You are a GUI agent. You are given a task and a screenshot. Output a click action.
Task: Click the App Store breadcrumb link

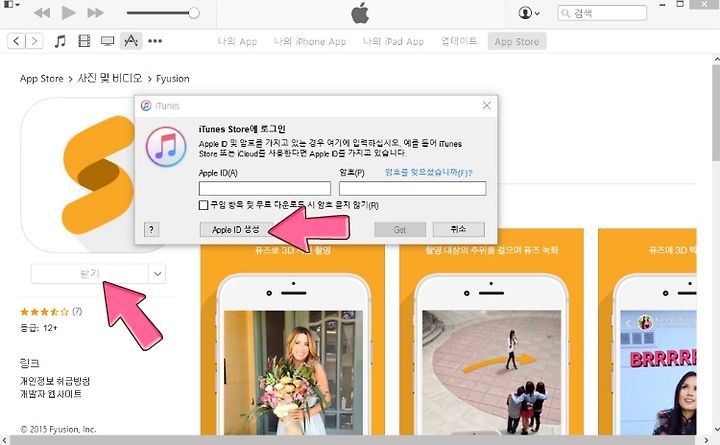[x=42, y=79]
